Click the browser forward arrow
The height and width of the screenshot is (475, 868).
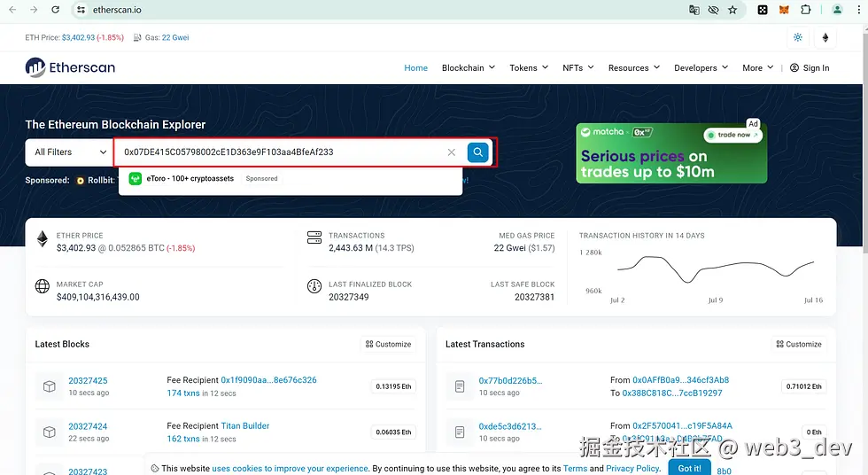tap(34, 10)
